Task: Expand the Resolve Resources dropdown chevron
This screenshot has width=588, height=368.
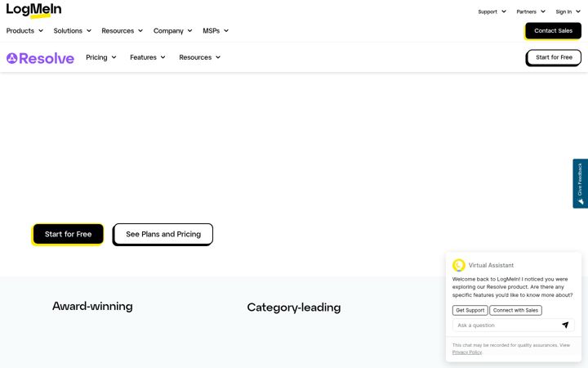Action: coord(218,57)
